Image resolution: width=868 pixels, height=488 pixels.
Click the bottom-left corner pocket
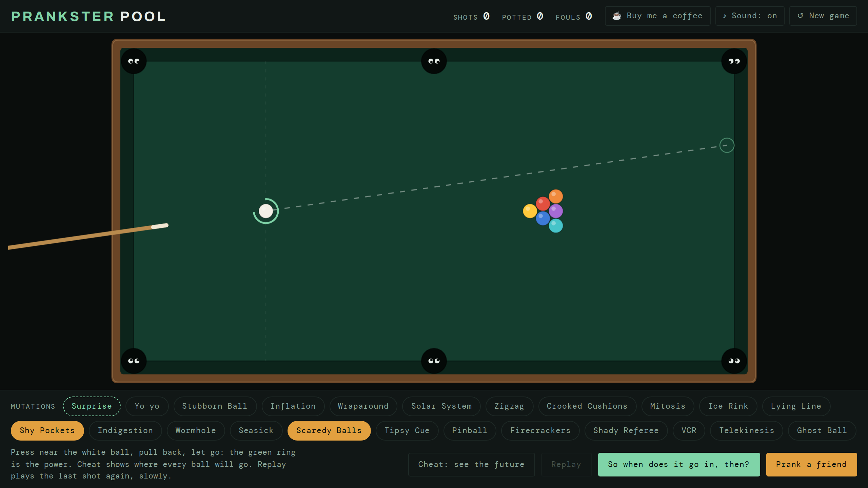tap(134, 361)
